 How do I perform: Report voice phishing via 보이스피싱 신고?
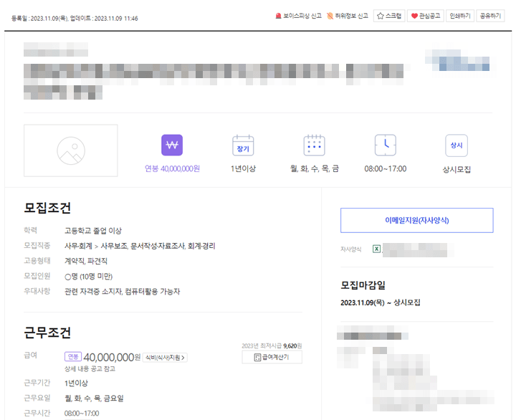tap(298, 16)
